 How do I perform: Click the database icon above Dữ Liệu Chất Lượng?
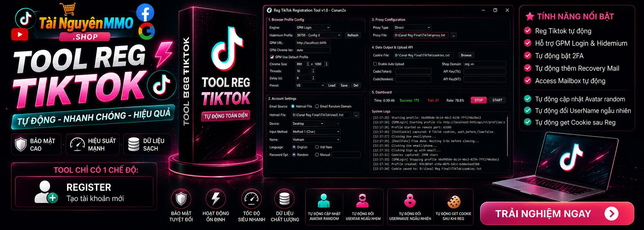[x=284, y=199]
